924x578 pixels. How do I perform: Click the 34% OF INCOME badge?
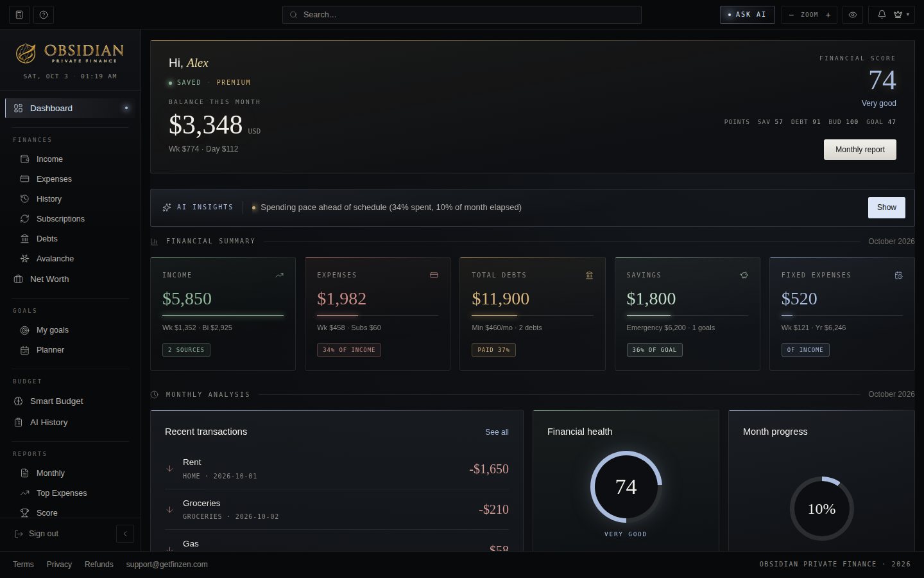349,350
